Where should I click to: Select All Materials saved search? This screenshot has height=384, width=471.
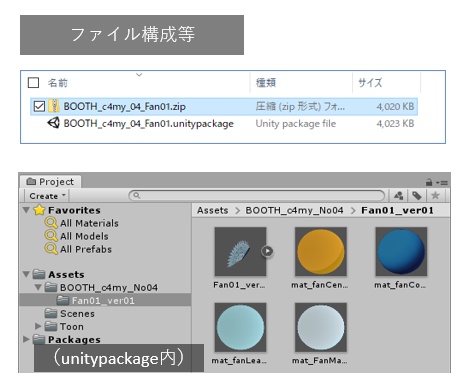coord(89,223)
